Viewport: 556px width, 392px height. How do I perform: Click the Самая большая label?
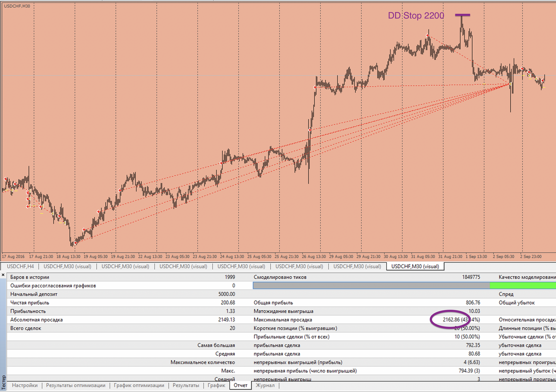pyautogui.click(x=216, y=345)
